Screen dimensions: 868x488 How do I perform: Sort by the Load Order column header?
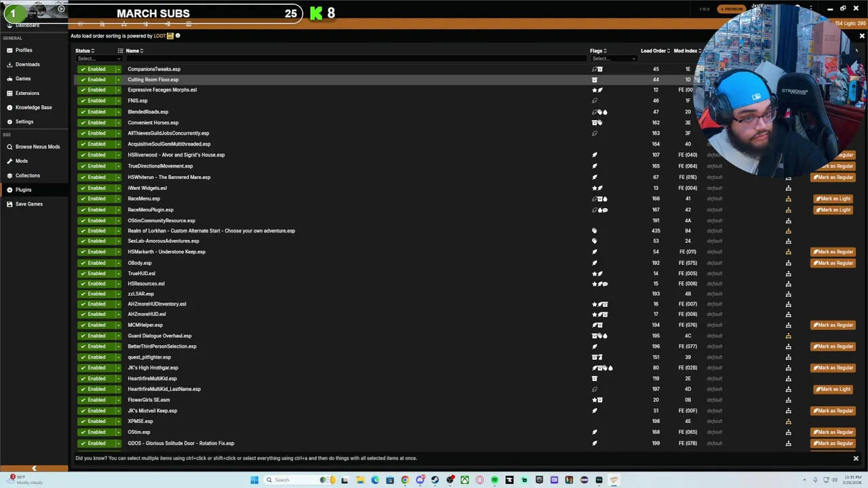pos(655,51)
